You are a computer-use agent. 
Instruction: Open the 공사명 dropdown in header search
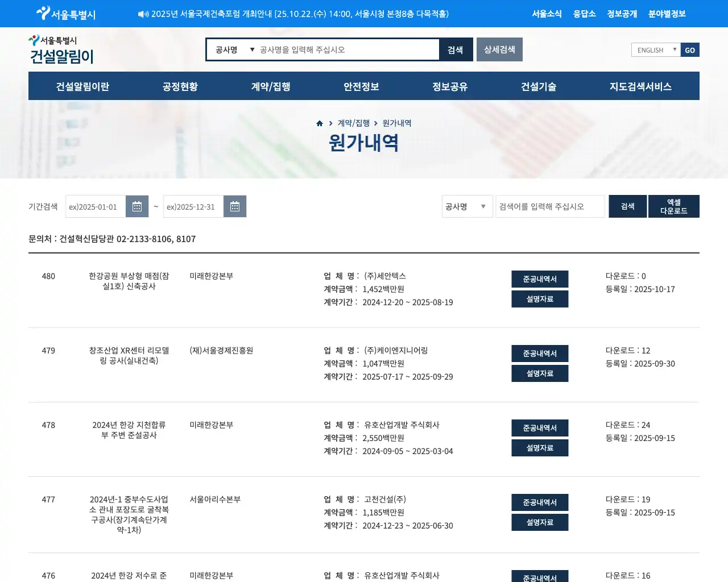pos(234,50)
